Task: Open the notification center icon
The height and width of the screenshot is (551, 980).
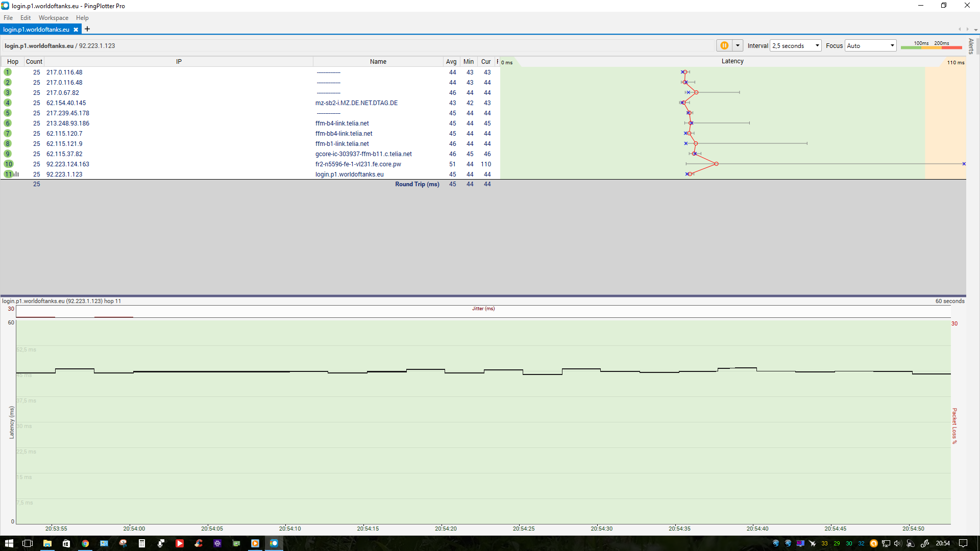Action: coord(963,543)
